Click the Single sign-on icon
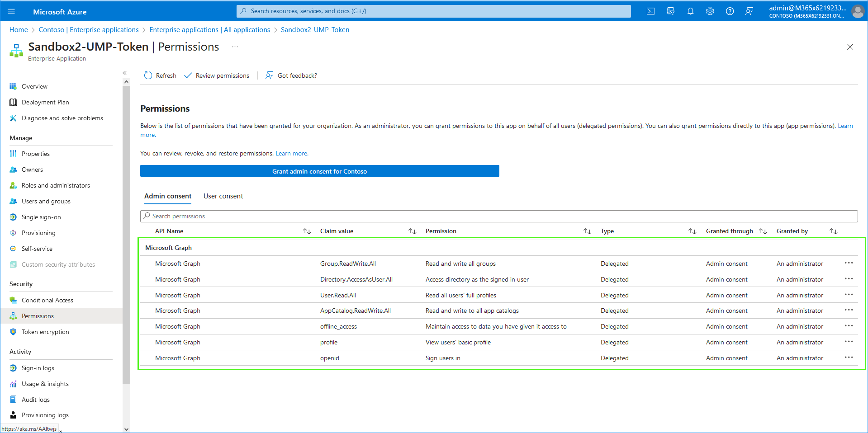This screenshot has width=868, height=433. (13, 217)
